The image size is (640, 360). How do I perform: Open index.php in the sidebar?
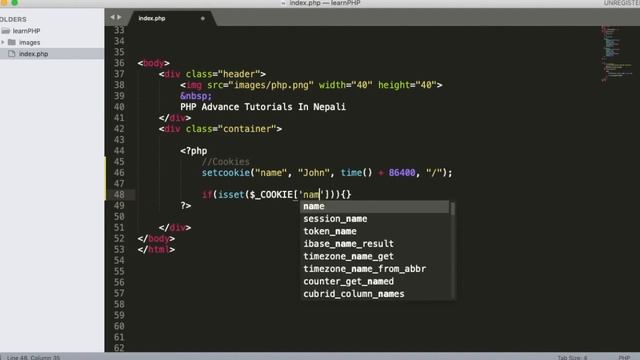pos(33,54)
